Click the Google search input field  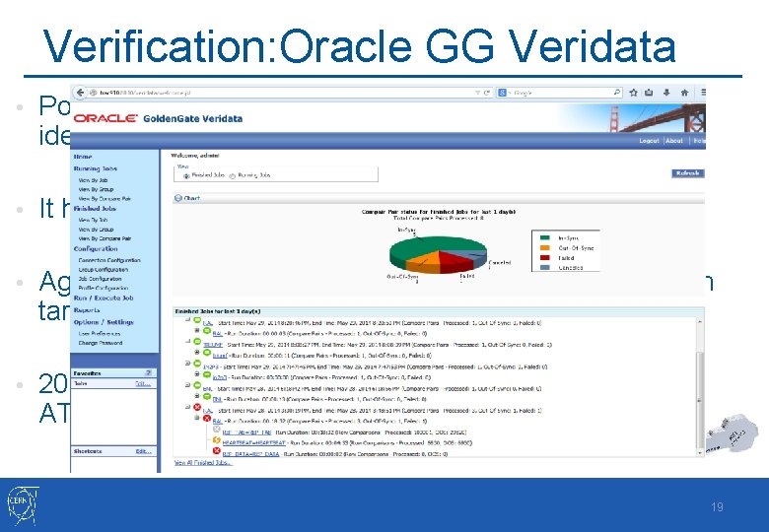pos(559,93)
